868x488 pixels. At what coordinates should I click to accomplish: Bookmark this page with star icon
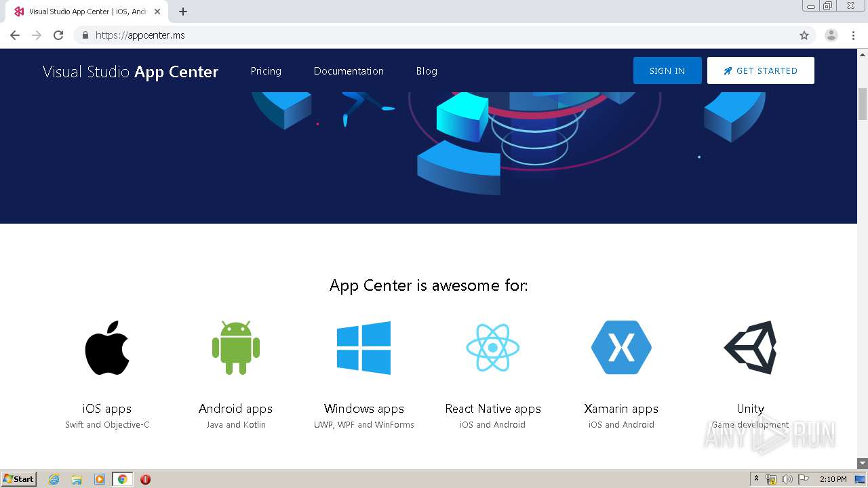(x=804, y=35)
